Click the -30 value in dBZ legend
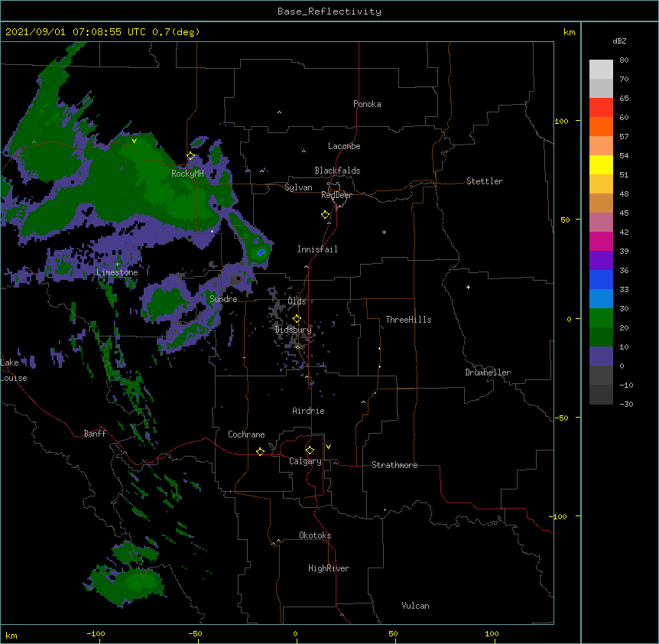This screenshot has height=644, width=659. 626,404
